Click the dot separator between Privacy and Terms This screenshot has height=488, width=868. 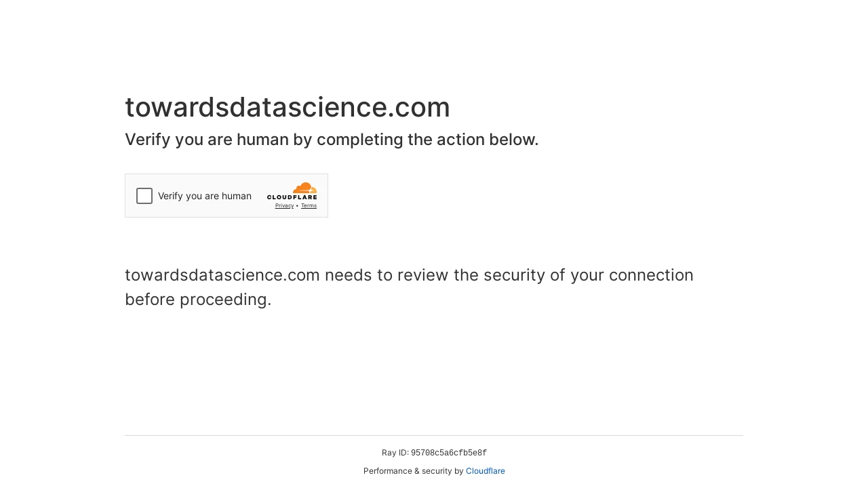point(298,206)
